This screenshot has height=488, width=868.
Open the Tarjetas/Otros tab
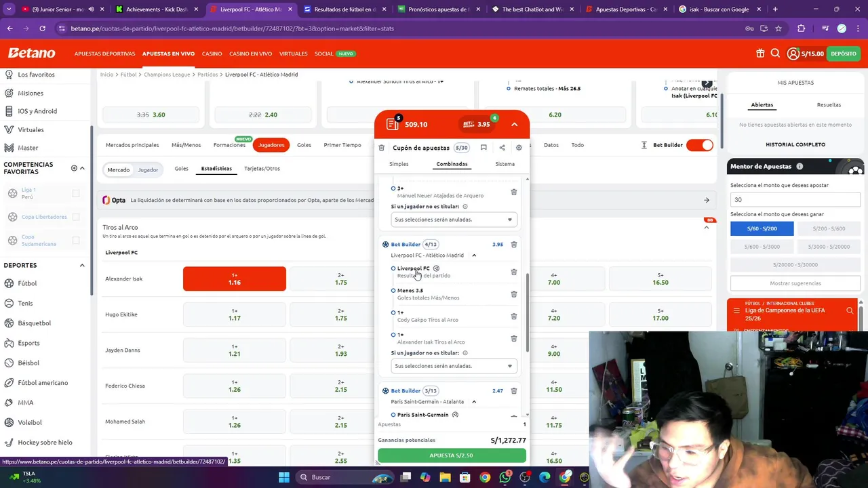262,169
